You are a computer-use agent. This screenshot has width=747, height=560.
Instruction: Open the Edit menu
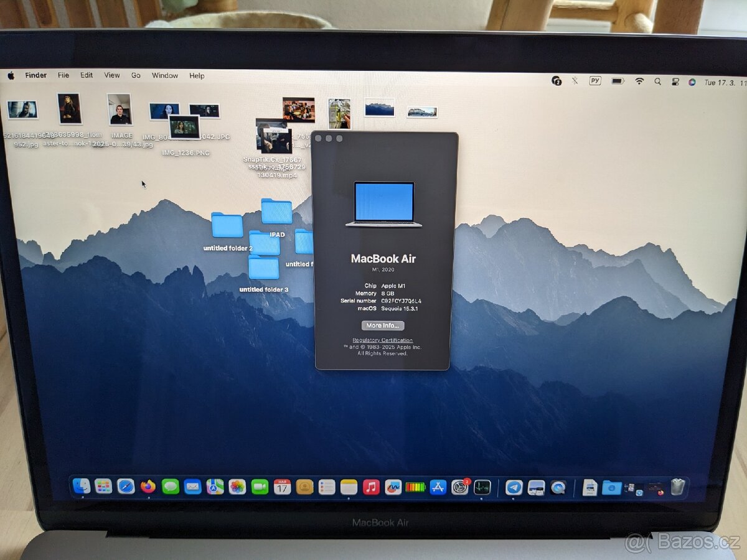click(87, 75)
